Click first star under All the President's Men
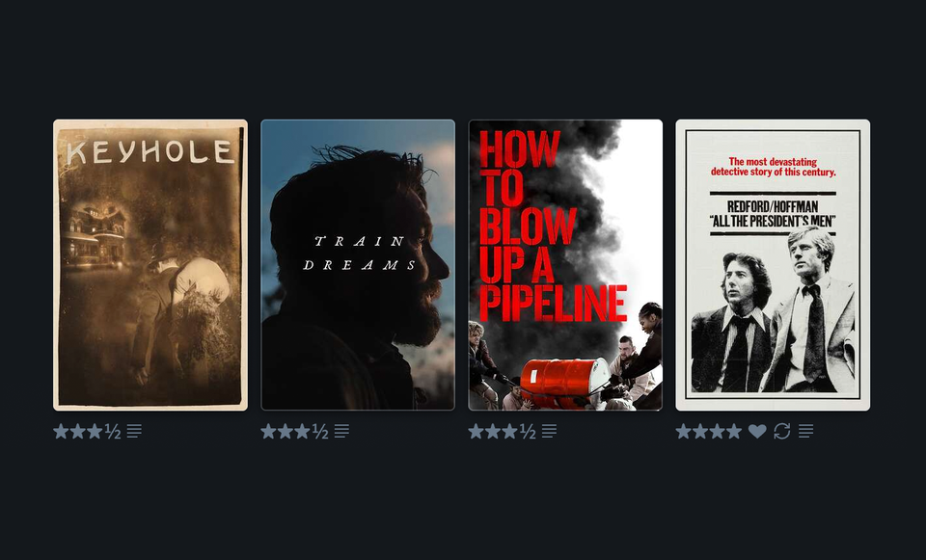The height and width of the screenshot is (560, 926). point(683,432)
